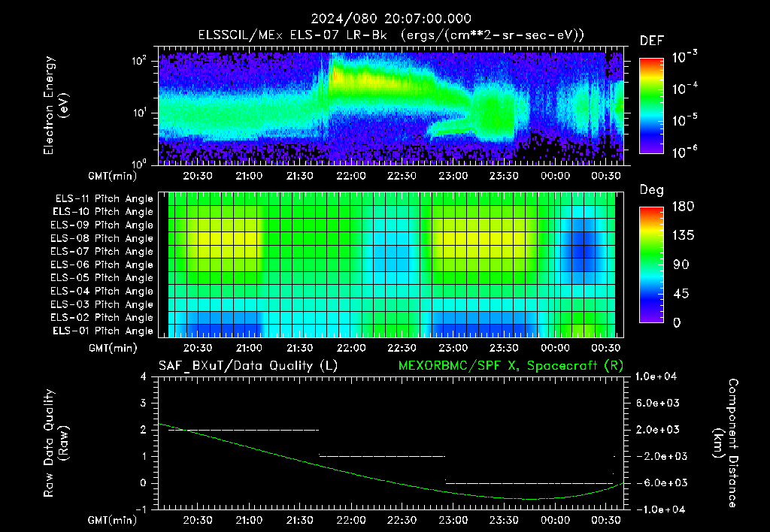Click 23:30 tick under pitch angle panel
The width and height of the screenshot is (770, 532).
(x=504, y=348)
